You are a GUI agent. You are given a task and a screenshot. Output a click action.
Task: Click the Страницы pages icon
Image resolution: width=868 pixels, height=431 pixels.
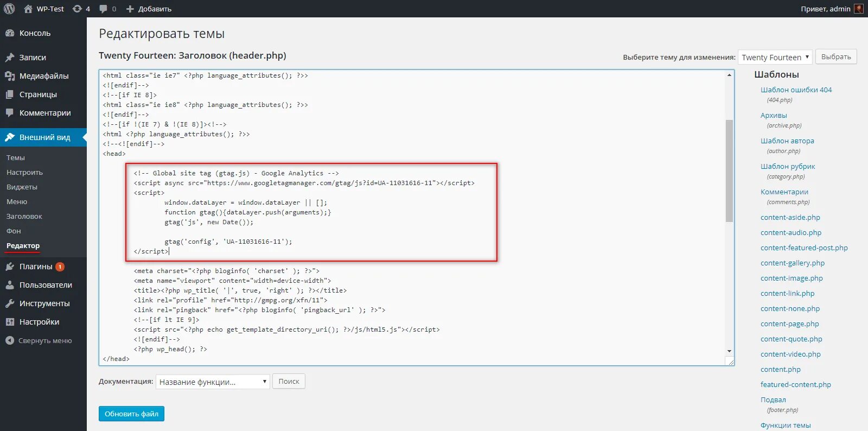10,94
